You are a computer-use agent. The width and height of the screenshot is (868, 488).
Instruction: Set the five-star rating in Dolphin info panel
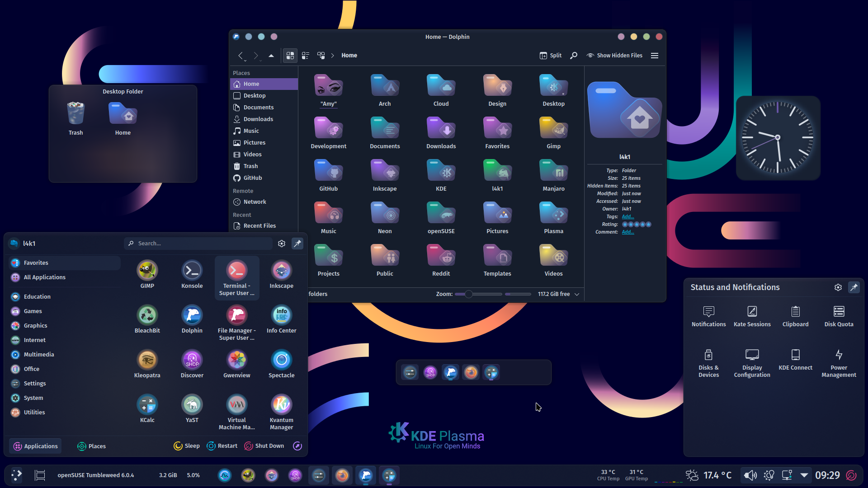(x=648, y=225)
